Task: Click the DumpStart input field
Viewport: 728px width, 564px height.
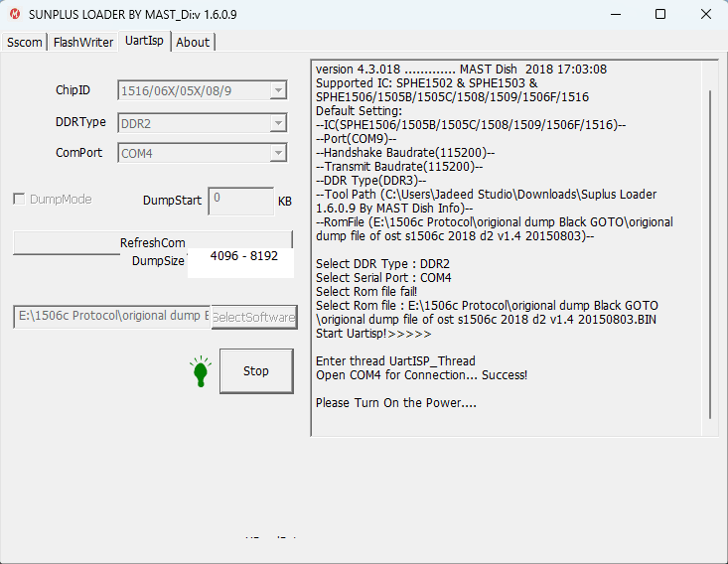Action: click(241, 201)
